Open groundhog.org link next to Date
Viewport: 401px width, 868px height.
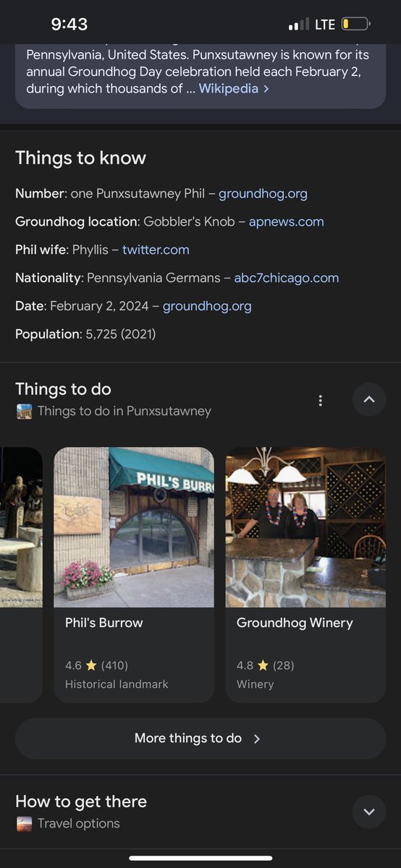click(x=207, y=306)
